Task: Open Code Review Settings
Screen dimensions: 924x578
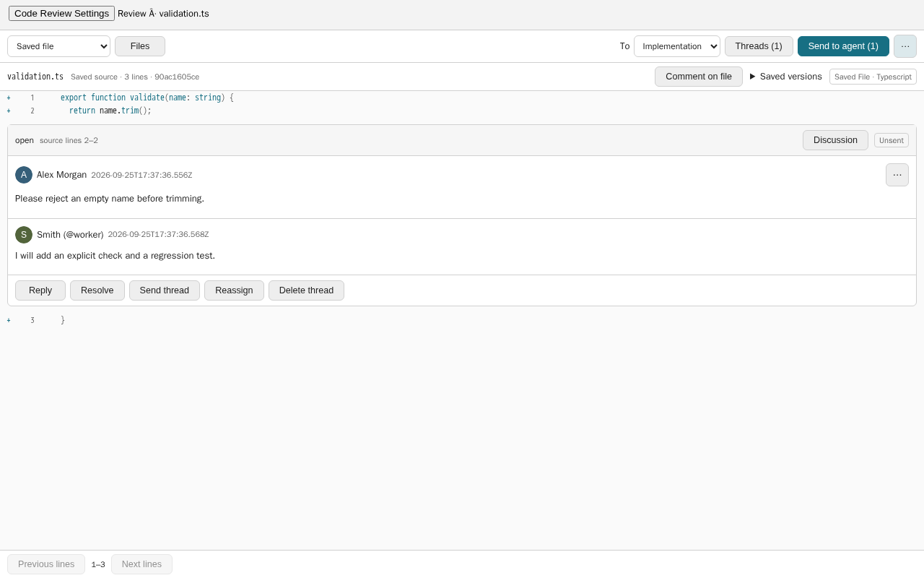Action: [61, 13]
